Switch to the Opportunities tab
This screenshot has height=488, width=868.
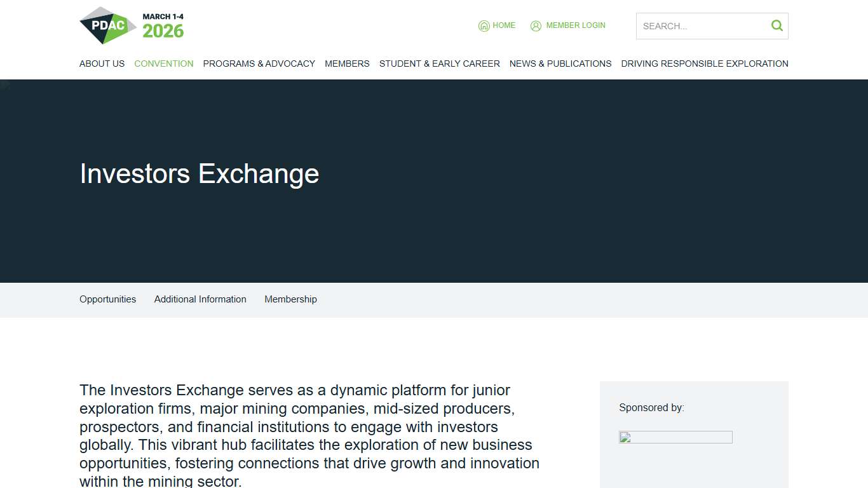[x=107, y=299]
